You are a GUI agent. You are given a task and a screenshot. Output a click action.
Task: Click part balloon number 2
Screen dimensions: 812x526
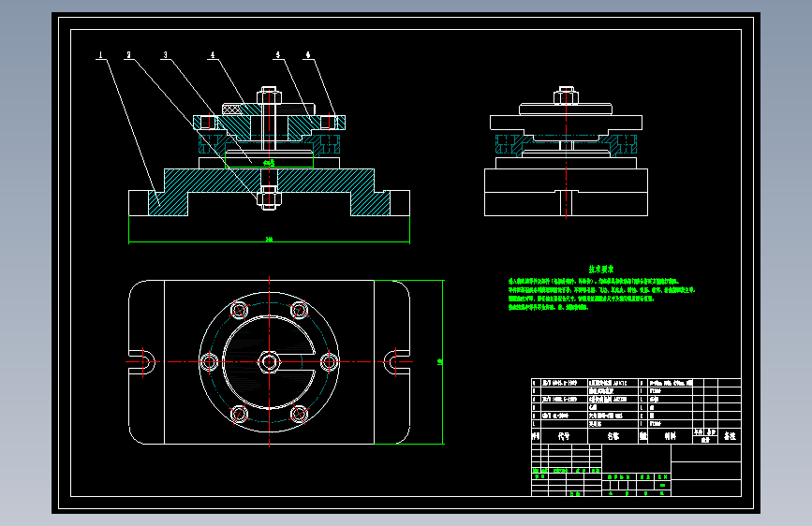pos(128,55)
